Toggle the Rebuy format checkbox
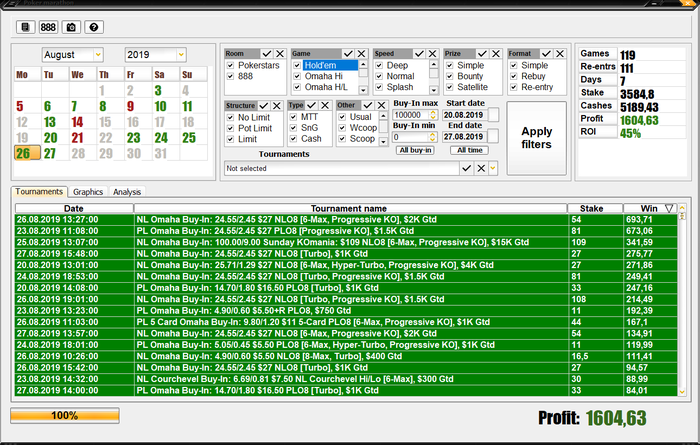 (x=514, y=76)
